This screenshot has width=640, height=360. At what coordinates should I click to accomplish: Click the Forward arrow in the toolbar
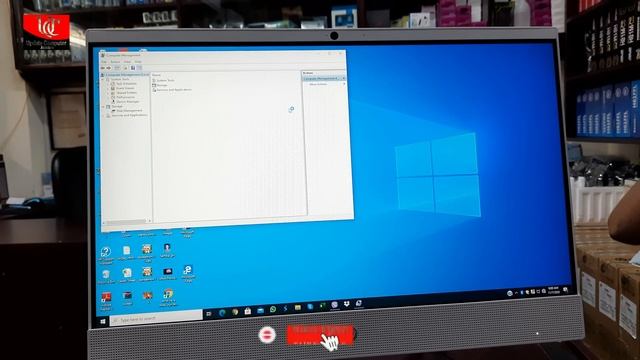click(x=109, y=68)
